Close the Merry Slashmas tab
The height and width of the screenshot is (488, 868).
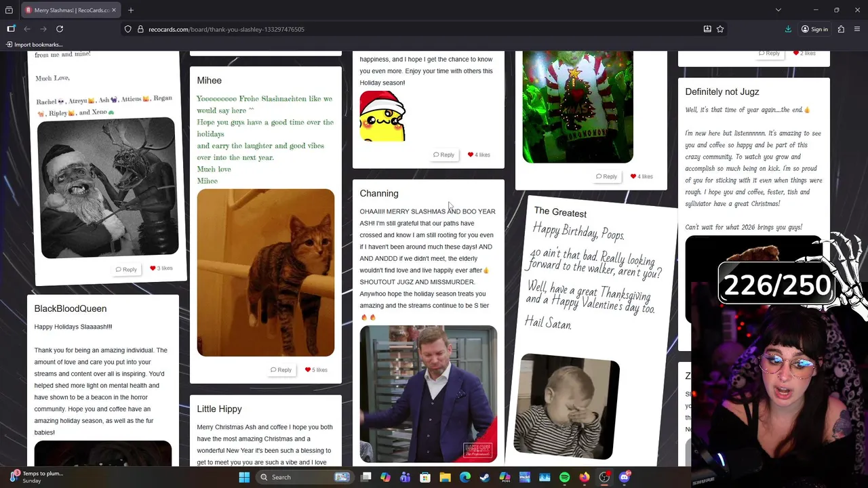pos(114,10)
